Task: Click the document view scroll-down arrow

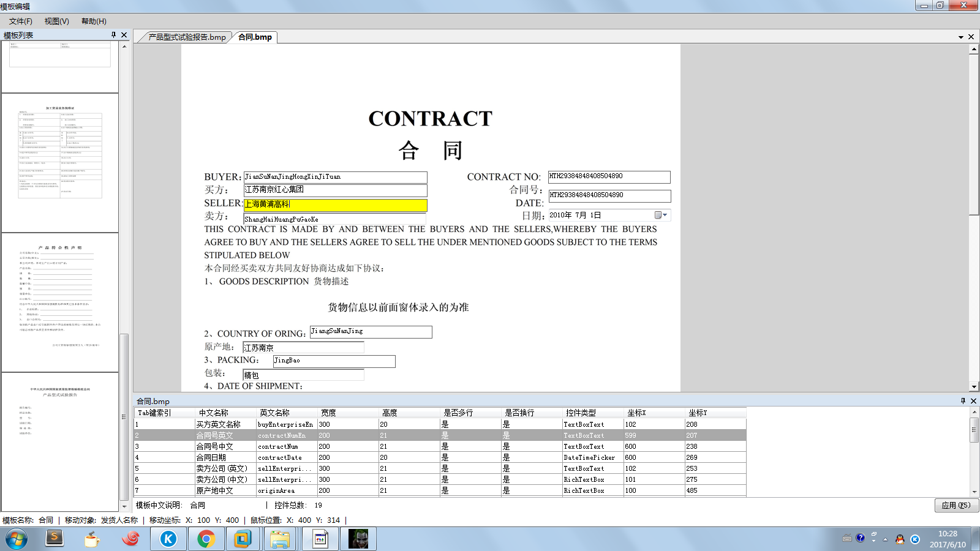Action: coord(974,387)
